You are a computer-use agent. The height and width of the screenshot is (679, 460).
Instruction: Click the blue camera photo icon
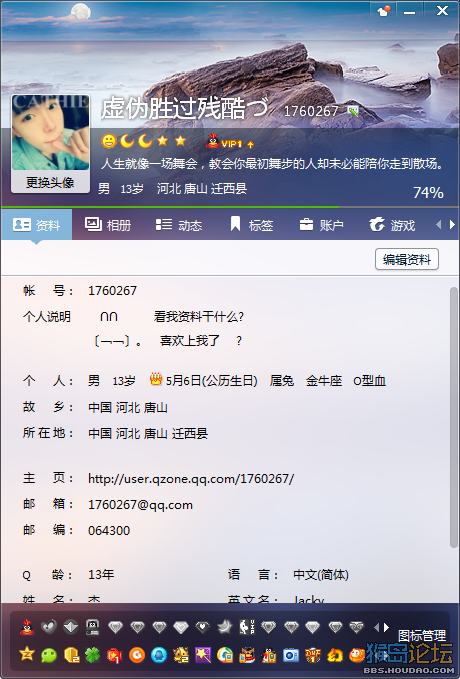click(x=291, y=655)
